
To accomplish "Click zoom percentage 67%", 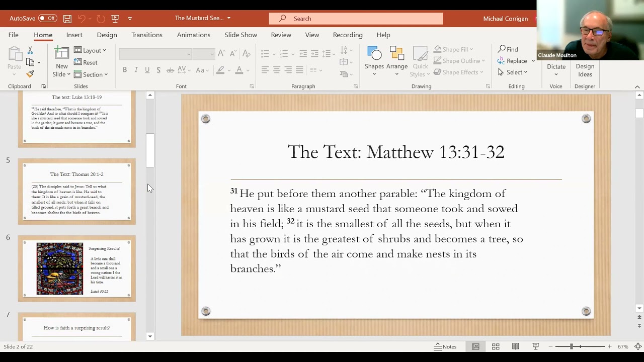I will (623, 346).
